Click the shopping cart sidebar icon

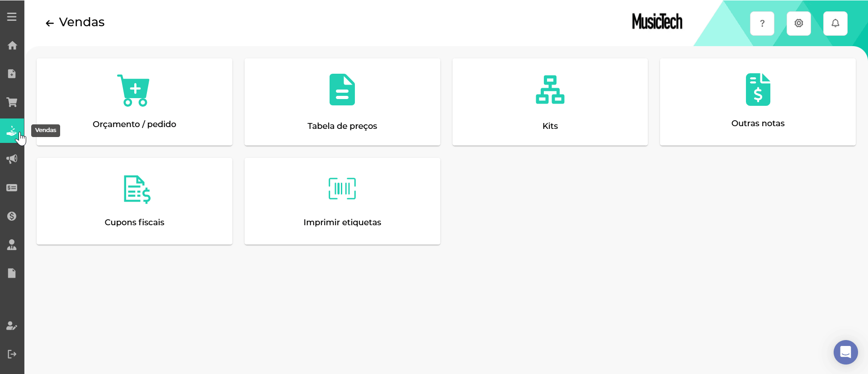[x=12, y=102]
